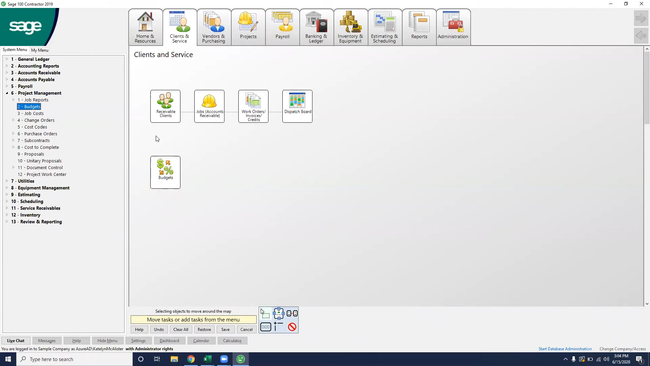Switch to the Payroll tab
Screen dimensions: 650x366
[x=282, y=27]
